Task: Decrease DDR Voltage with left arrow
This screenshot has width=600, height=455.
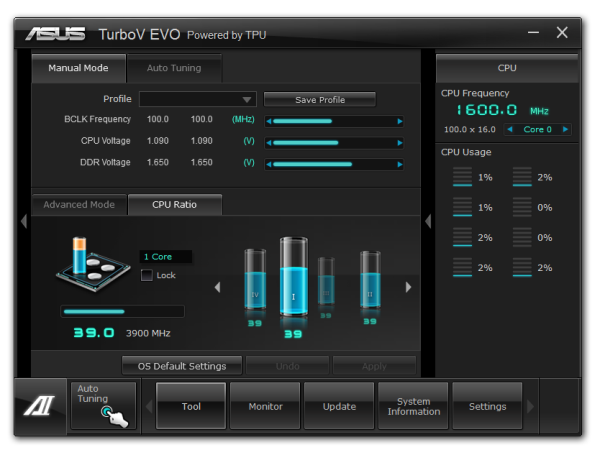Action: tap(269, 164)
